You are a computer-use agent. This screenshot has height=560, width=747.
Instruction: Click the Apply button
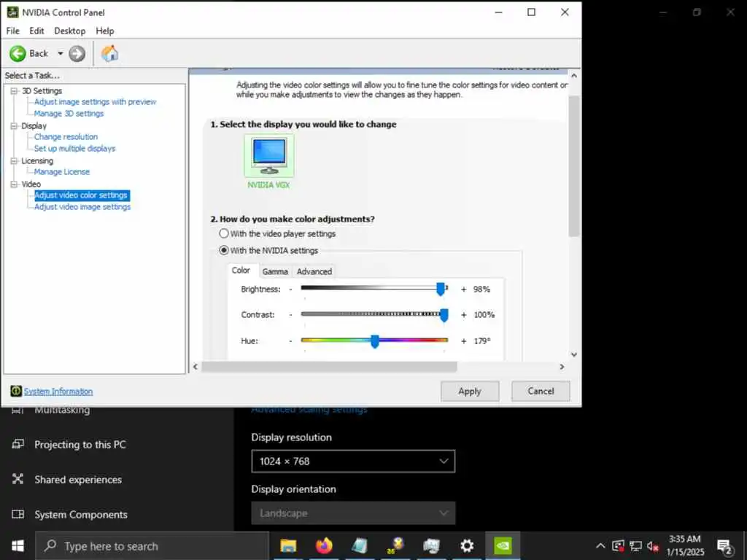pos(470,391)
